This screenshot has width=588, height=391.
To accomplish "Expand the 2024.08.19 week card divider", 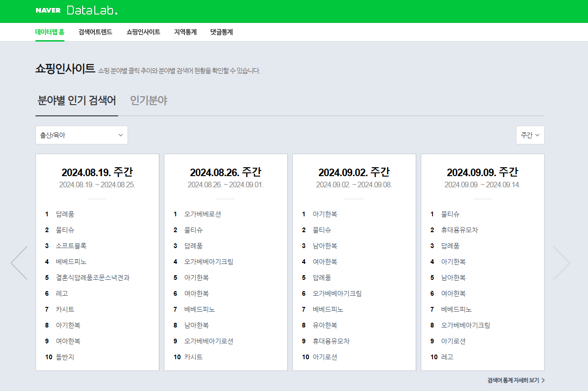I will [x=97, y=198].
